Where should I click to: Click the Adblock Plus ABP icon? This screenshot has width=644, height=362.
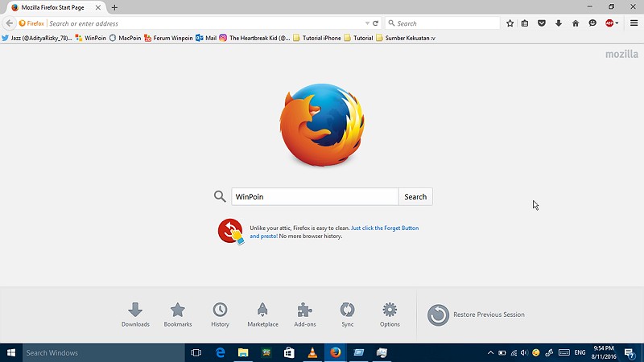(x=609, y=23)
